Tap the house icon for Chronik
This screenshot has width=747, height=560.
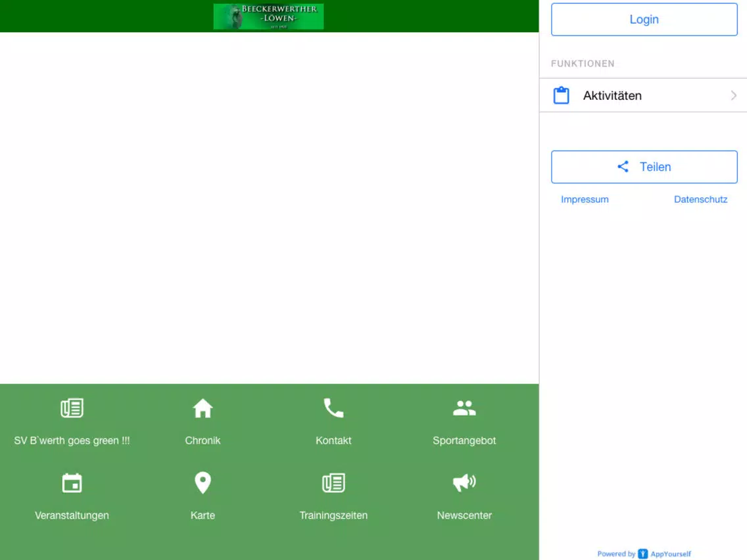coord(203,408)
